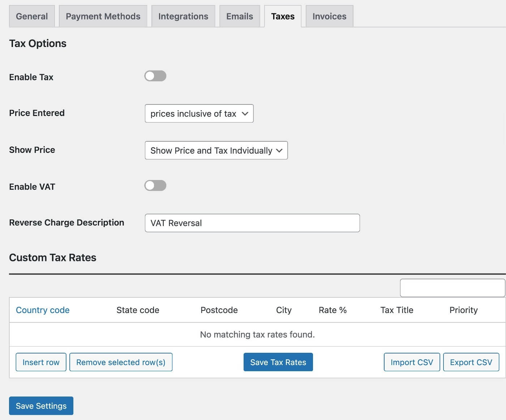Click the Save Settings button
The width and height of the screenshot is (506, 420).
pyautogui.click(x=41, y=406)
